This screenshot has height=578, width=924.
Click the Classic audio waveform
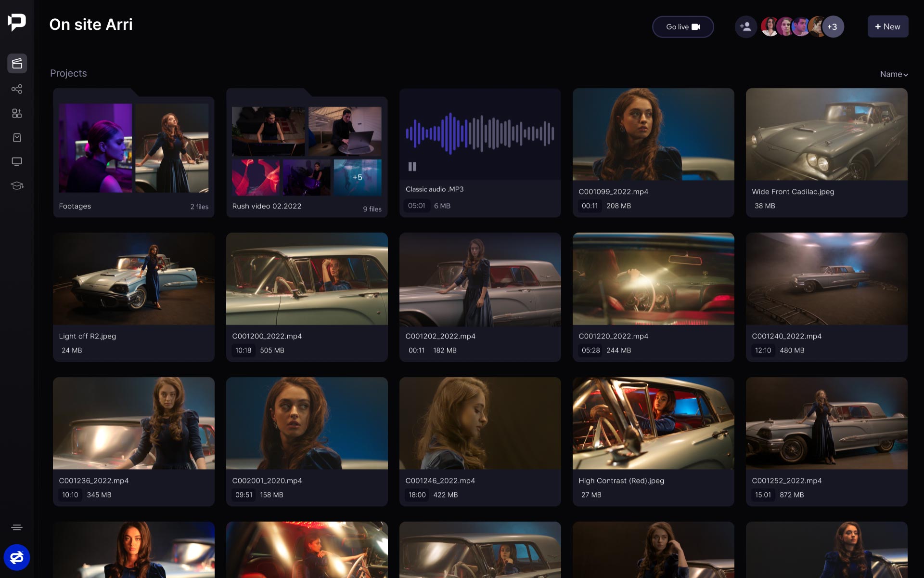pos(480,134)
